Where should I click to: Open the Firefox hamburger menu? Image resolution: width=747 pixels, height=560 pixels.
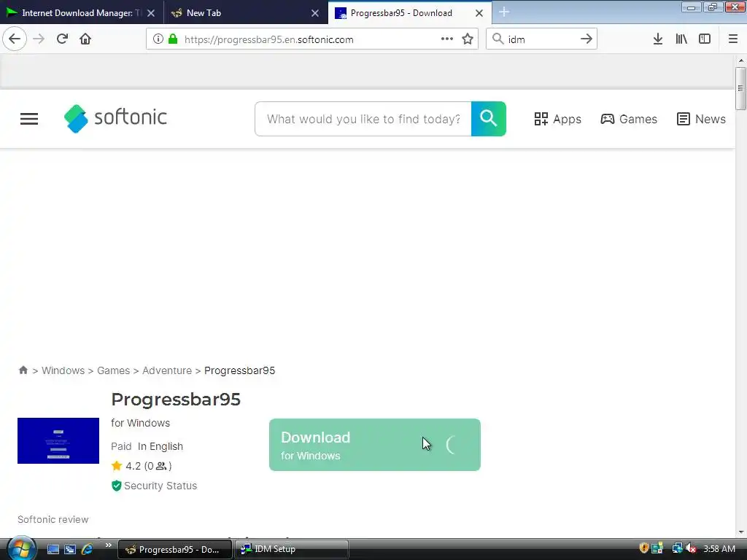point(732,39)
